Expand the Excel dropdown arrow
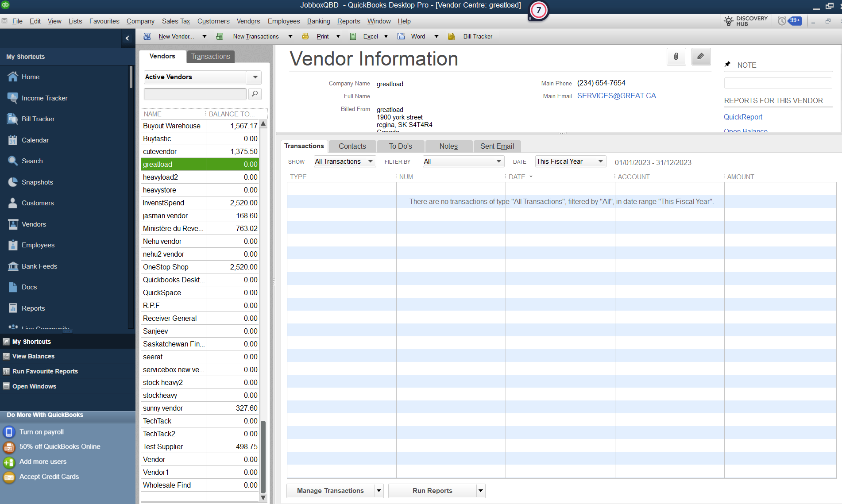 386,36
